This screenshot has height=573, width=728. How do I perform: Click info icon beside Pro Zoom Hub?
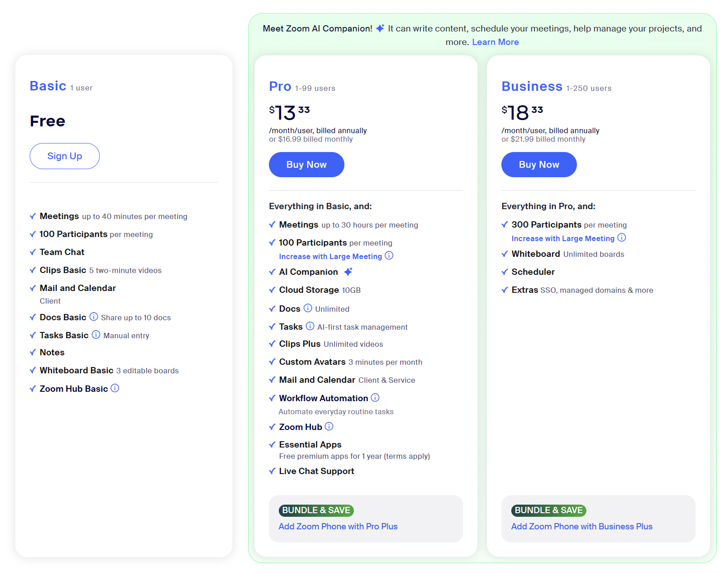click(x=329, y=426)
